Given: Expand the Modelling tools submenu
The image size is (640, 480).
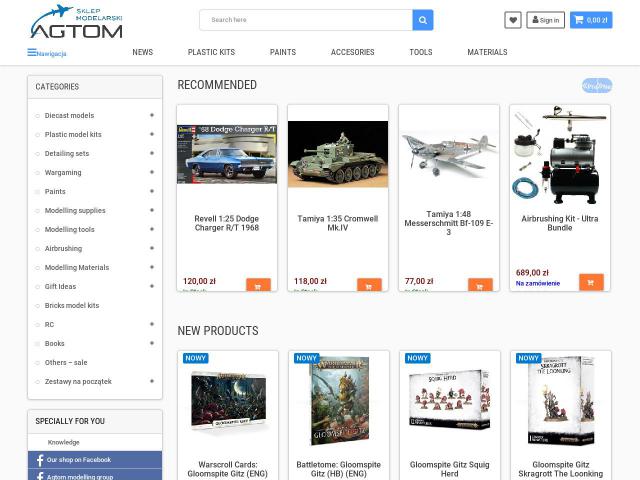Looking at the screenshot, I should (x=152, y=229).
